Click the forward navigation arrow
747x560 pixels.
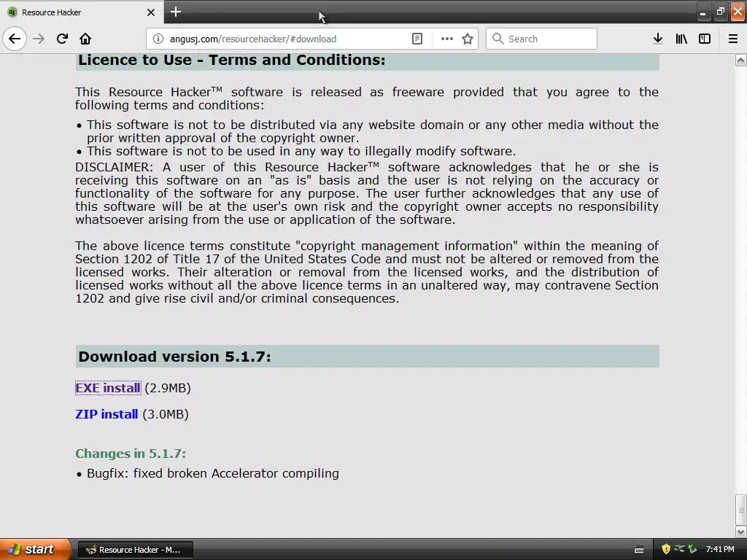click(39, 39)
